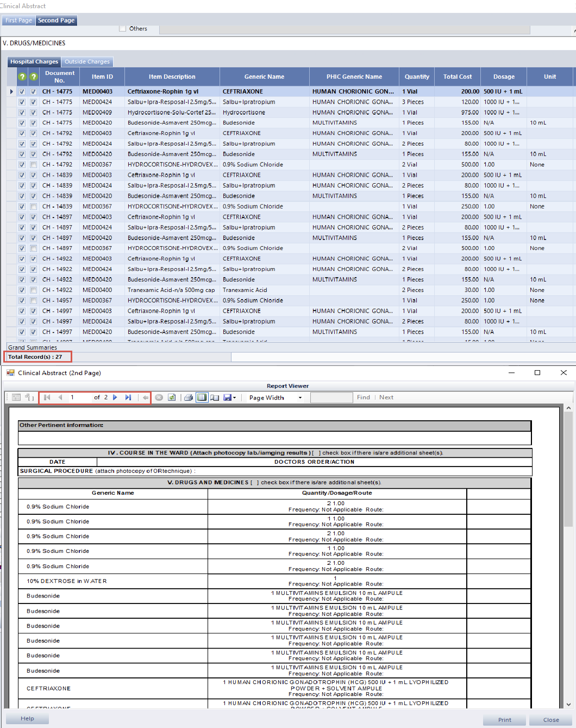Open Page Setup icon in toolbar
This screenshot has width=576, height=728.
pyautogui.click(x=215, y=397)
